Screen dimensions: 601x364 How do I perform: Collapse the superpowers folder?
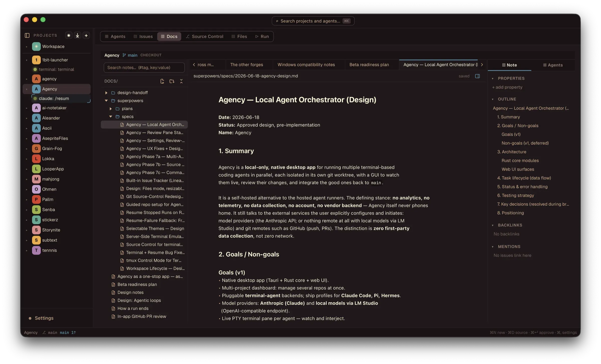106,101
